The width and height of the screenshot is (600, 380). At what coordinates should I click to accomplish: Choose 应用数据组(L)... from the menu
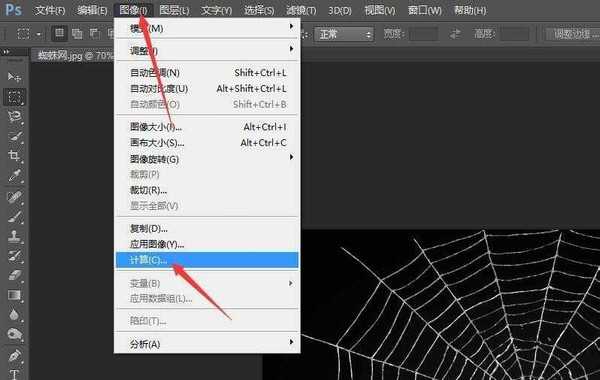click(x=207, y=298)
